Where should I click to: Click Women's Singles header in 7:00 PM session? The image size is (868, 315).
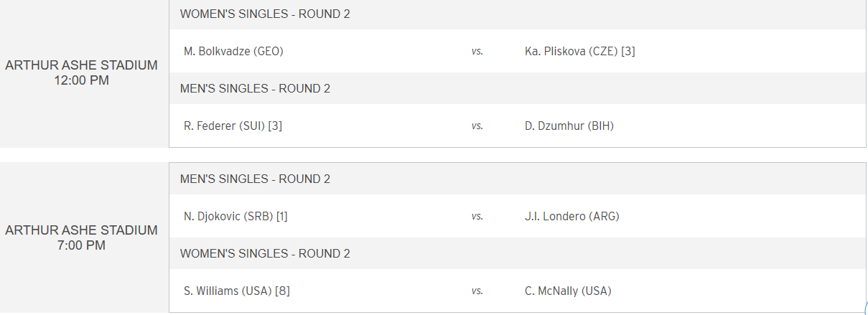(x=265, y=253)
